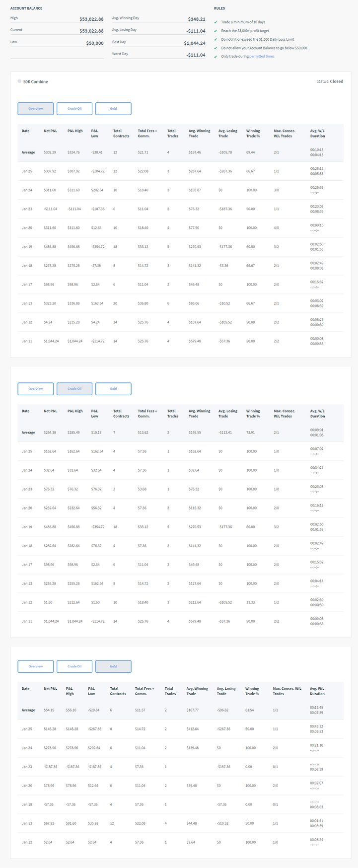Click checkmark next to $3,000+ profit target rule
This screenshot has height=868, width=358.
215,31
